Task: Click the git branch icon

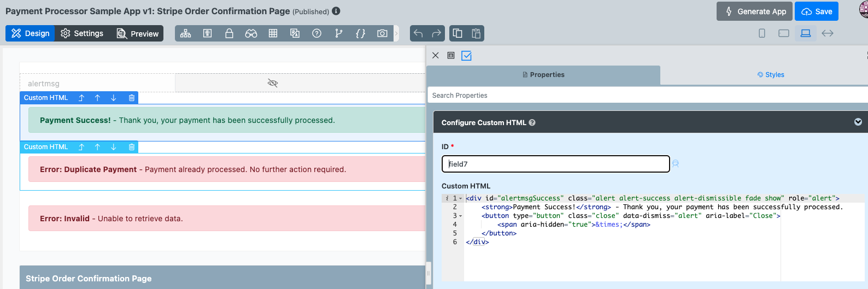Action: coord(338,33)
